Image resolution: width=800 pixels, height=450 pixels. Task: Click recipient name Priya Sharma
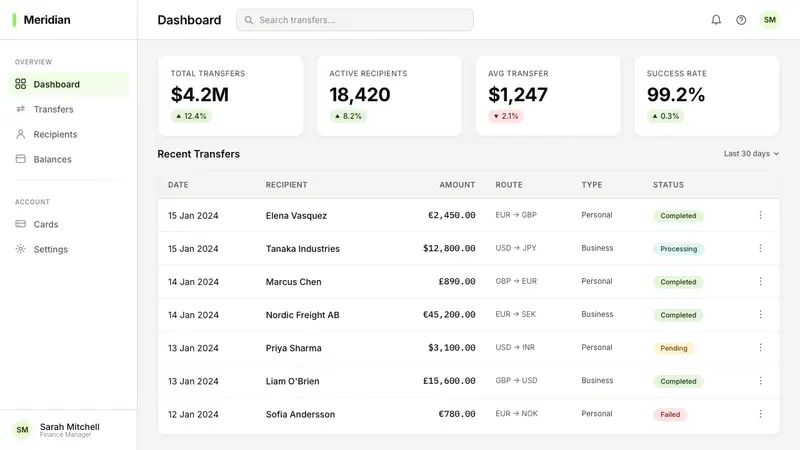pyautogui.click(x=293, y=348)
